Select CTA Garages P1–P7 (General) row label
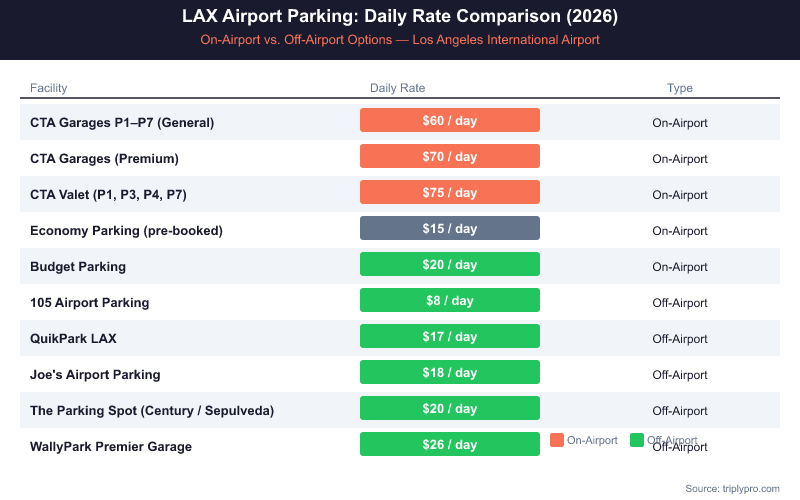This screenshot has height=500, width=800. (x=122, y=122)
